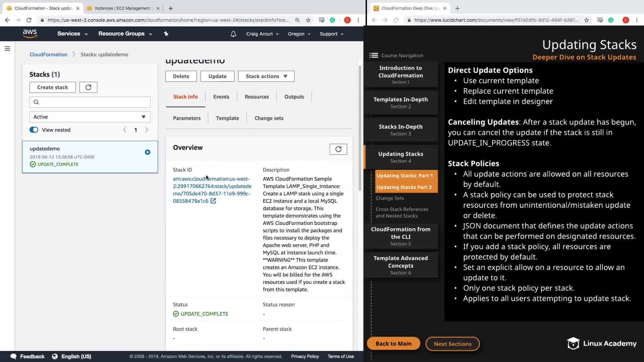Refresh the stacks list
This screenshot has width=644, height=362.
coord(88,87)
